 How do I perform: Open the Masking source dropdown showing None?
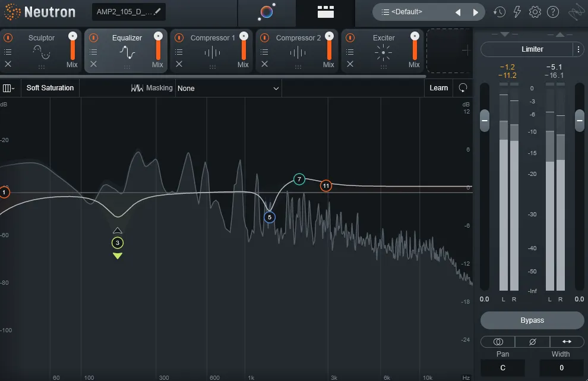[228, 88]
